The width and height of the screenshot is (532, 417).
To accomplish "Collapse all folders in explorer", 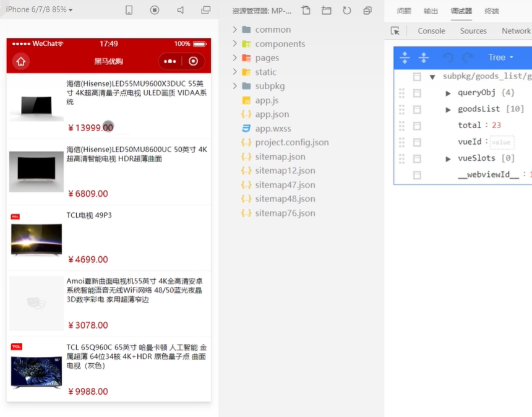I will tap(367, 11).
